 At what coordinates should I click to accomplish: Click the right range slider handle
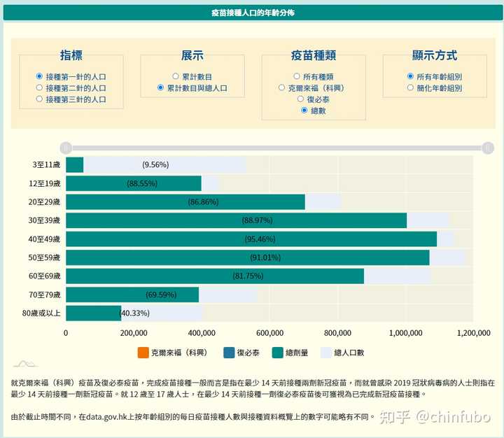487,148
